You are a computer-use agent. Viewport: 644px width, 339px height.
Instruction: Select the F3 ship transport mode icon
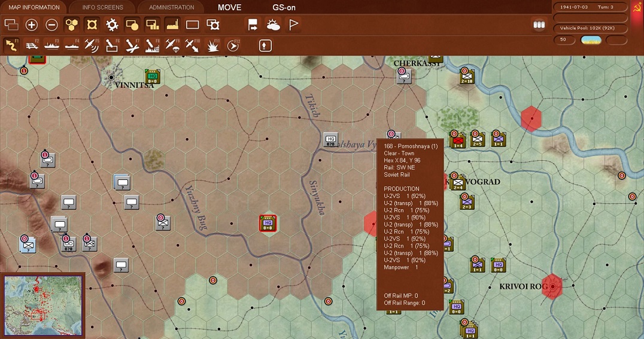tap(51, 45)
